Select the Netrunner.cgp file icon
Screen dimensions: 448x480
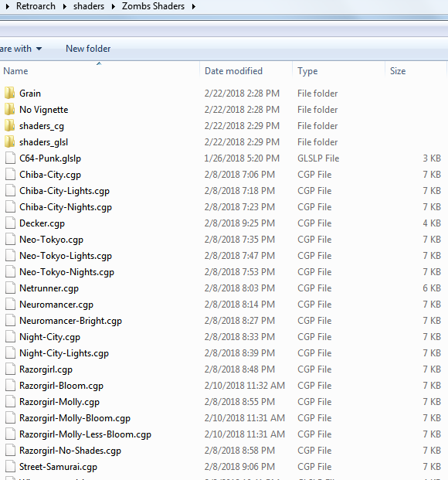(10, 288)
